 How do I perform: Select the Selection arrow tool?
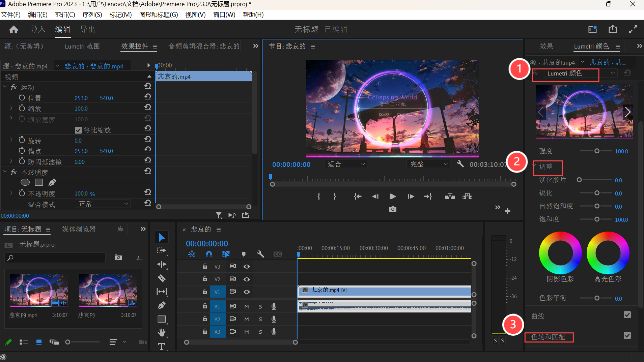coord(162,237)
